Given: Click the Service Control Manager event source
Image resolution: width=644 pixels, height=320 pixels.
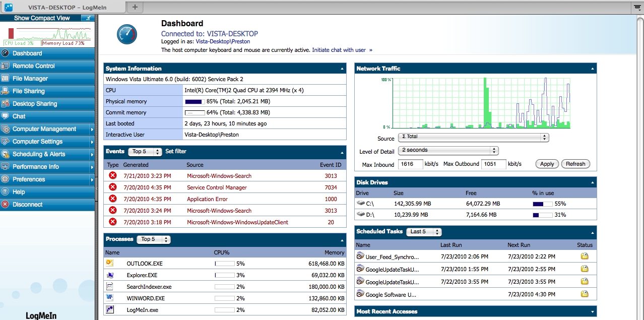Looking at the screenshot, I should 217,187.
